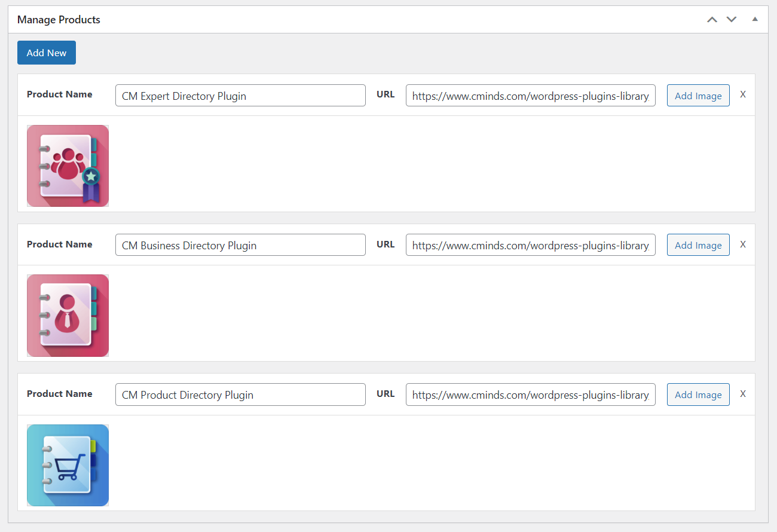
Task: Remove the CM Expert Directory Plugin row
Action: [743, 94]
